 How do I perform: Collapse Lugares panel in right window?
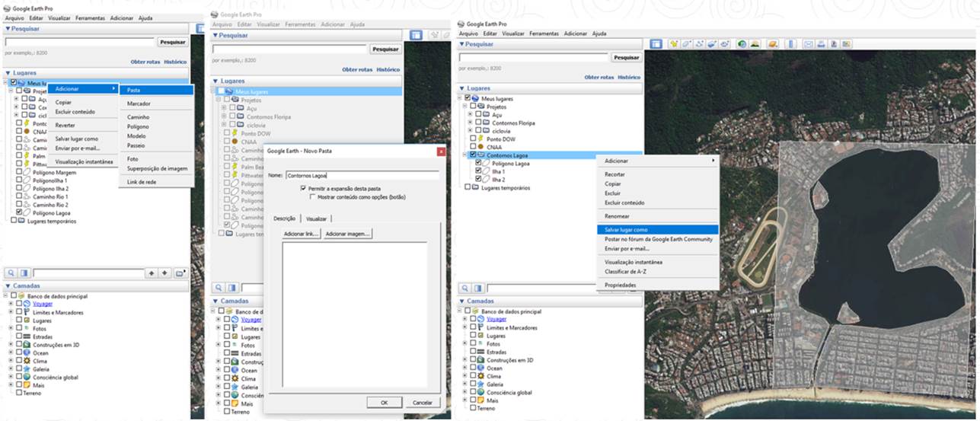tap(461, 88)
